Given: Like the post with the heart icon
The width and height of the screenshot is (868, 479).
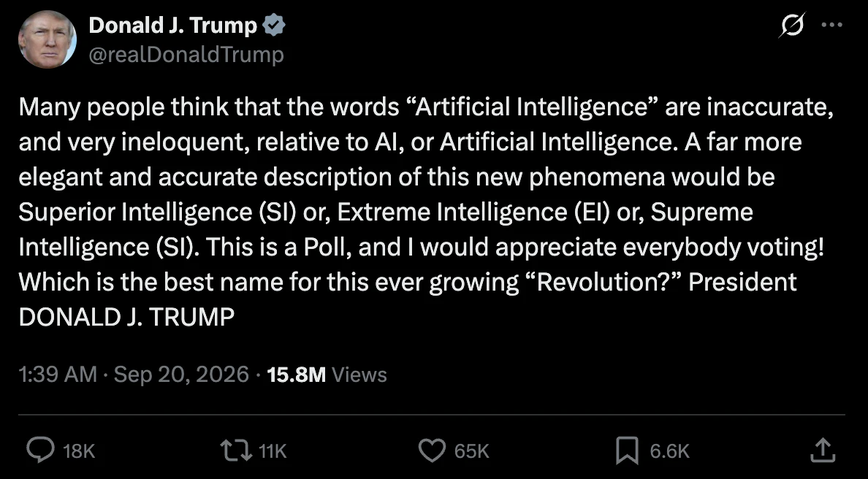Looking at the screenshot, I should [432, 451].
